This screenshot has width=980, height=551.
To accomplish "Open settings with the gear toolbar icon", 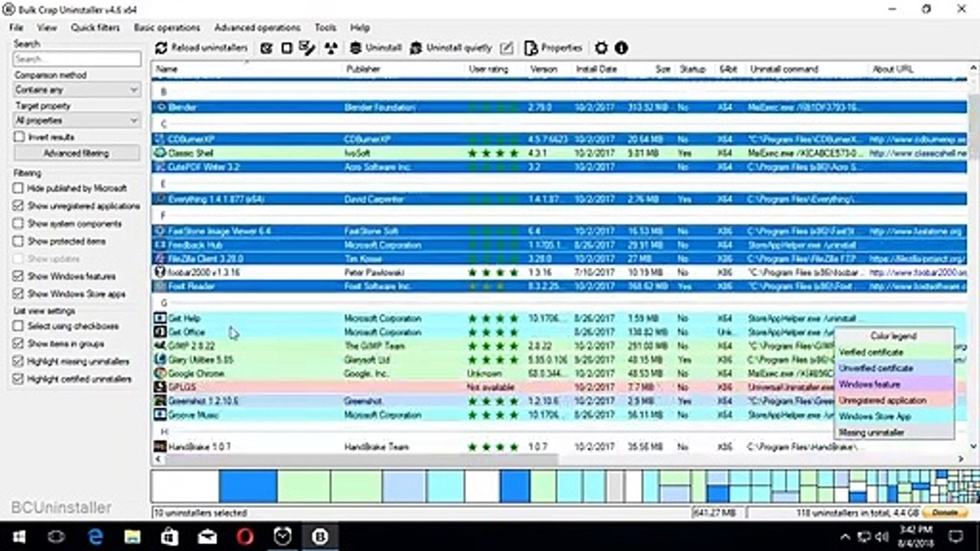I will (601, 47).
